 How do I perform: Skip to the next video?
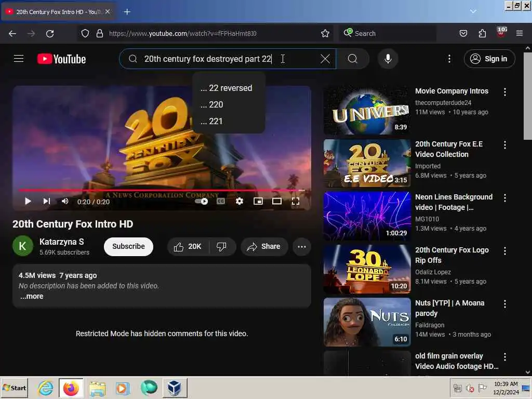coord(46,201)
